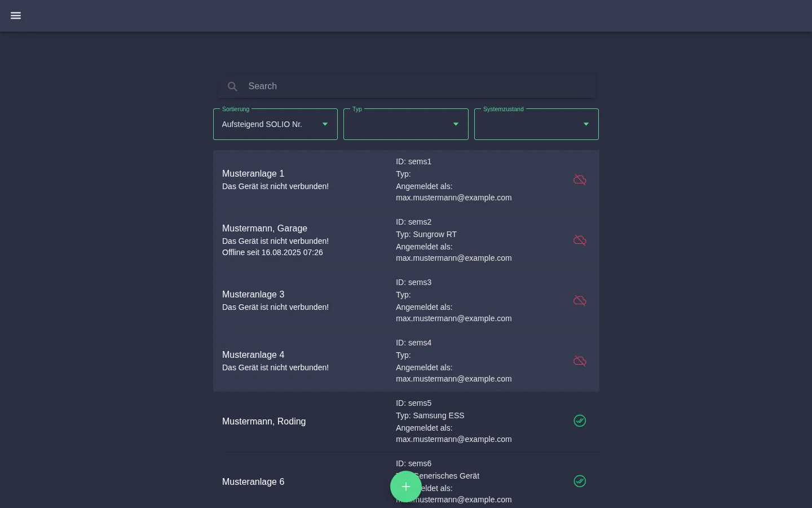Click 'Typ: Sungrow RT' text

(x=426, y=234)
